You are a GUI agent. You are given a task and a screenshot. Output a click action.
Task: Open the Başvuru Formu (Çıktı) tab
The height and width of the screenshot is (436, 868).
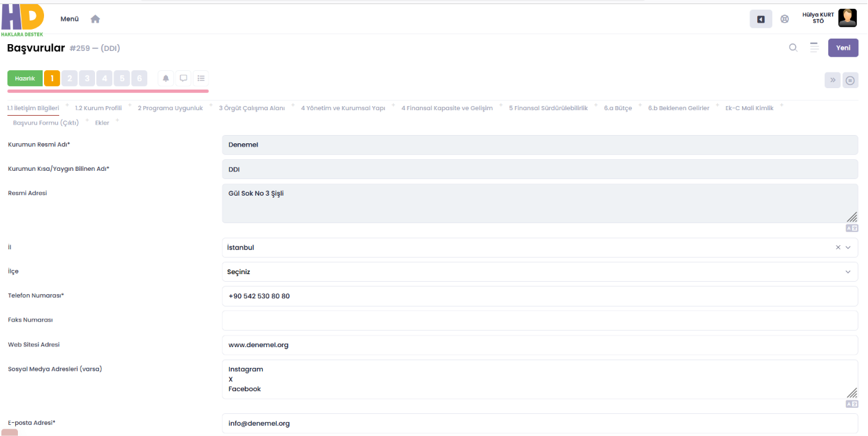pos(46,123)
